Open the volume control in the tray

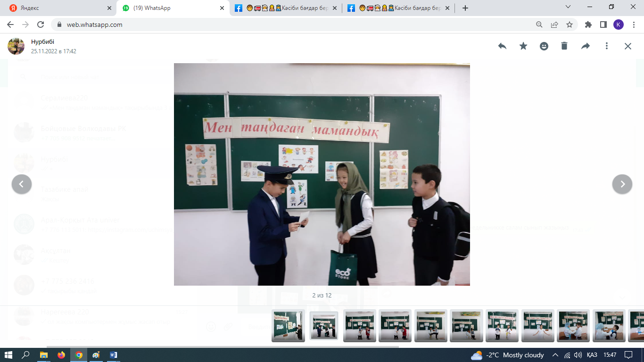578,355
